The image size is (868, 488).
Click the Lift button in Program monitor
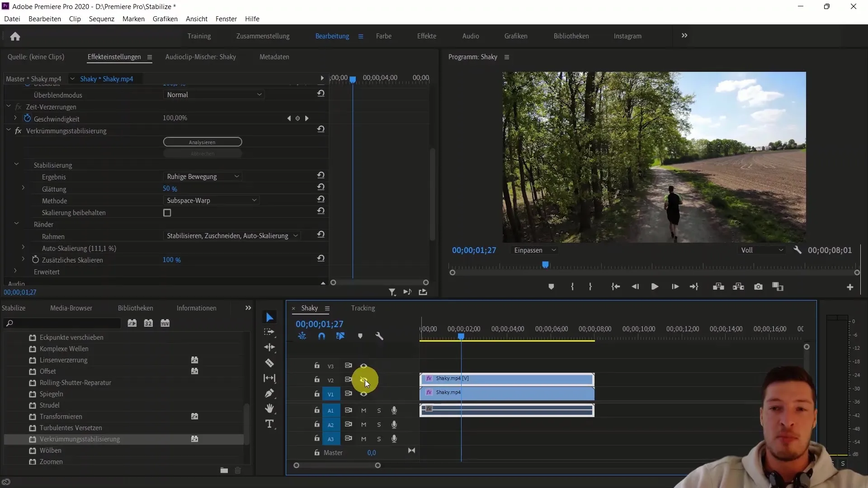point(718,286)
